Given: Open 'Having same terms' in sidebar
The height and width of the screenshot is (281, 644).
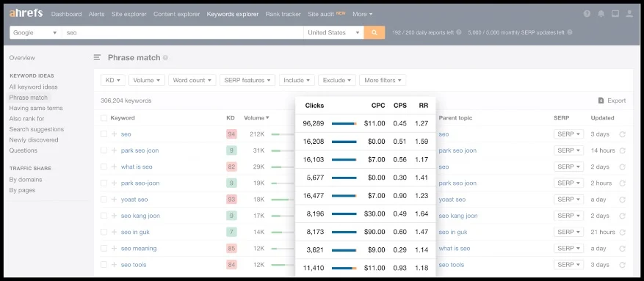Looking at the screenshot, I should tap(36, 108).
